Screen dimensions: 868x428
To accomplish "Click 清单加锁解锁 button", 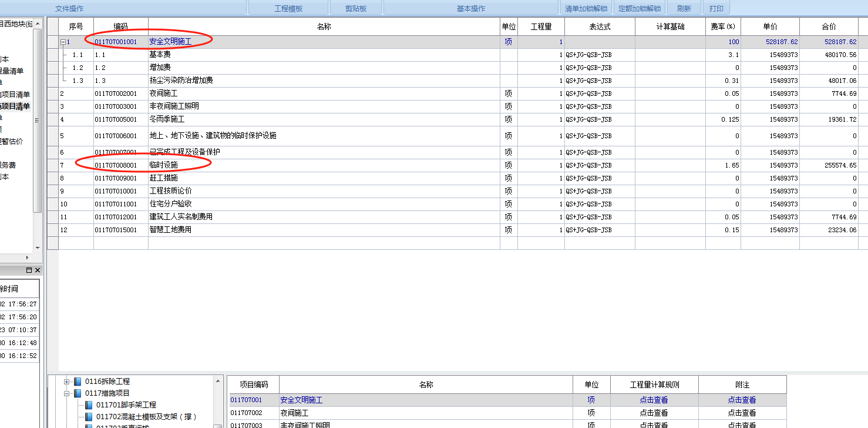I will pos(586,8).
